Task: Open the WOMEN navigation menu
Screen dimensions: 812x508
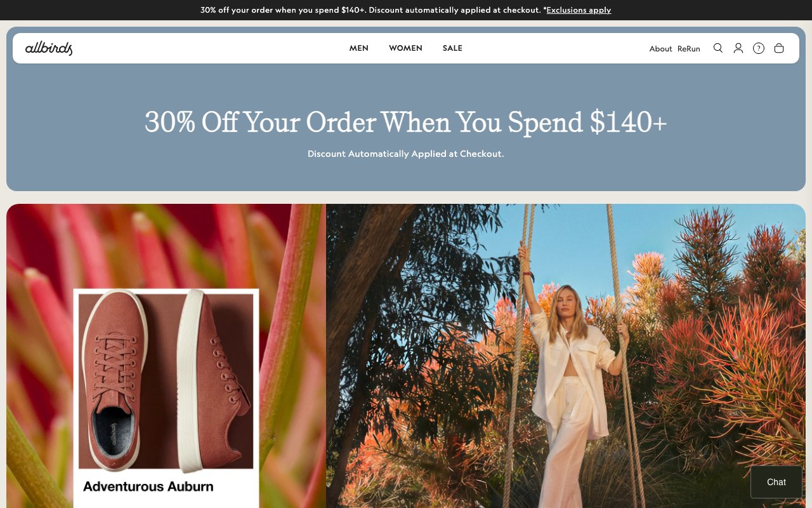Action: (405, 48)
